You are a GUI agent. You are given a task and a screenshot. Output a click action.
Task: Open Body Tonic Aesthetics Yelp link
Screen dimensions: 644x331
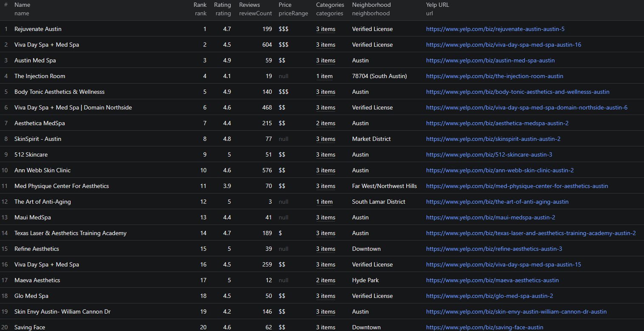click(517, 92)
